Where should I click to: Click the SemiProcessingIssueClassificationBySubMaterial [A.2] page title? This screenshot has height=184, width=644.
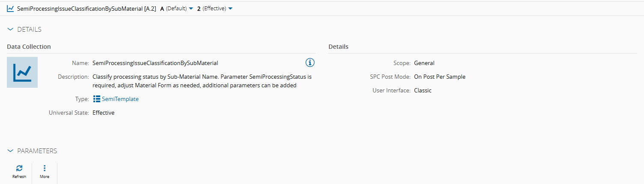pyautogui.click(x=86, y=9)
